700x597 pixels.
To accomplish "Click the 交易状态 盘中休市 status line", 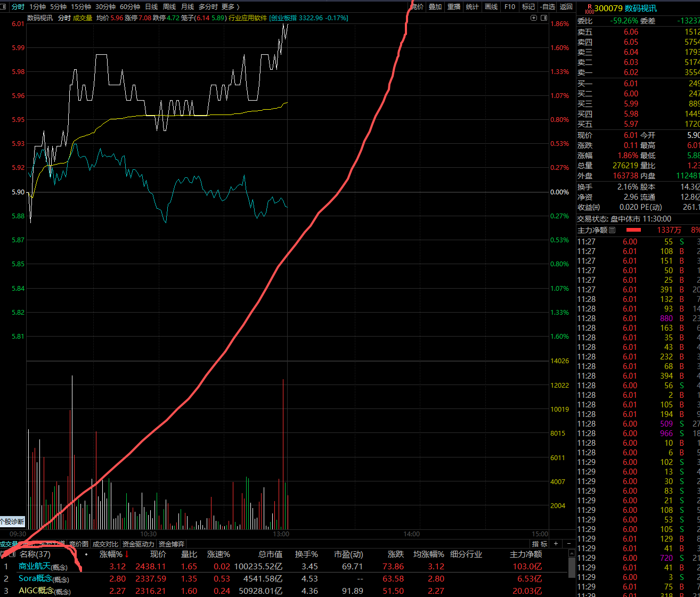I will 624,219.
